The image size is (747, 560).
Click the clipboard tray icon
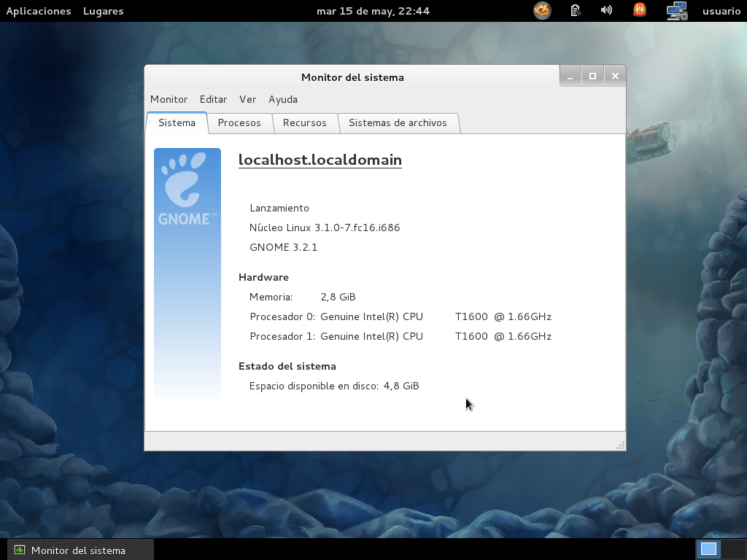click(x=576, y=10)
